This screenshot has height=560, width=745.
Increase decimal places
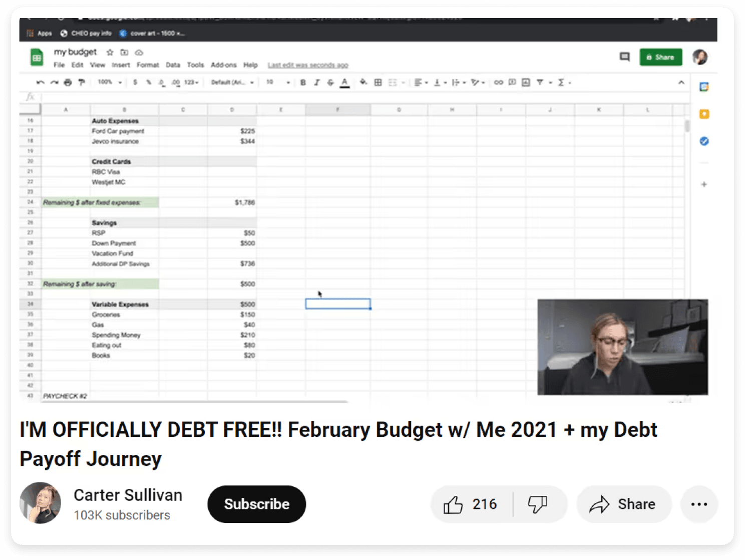pos(175,82)
